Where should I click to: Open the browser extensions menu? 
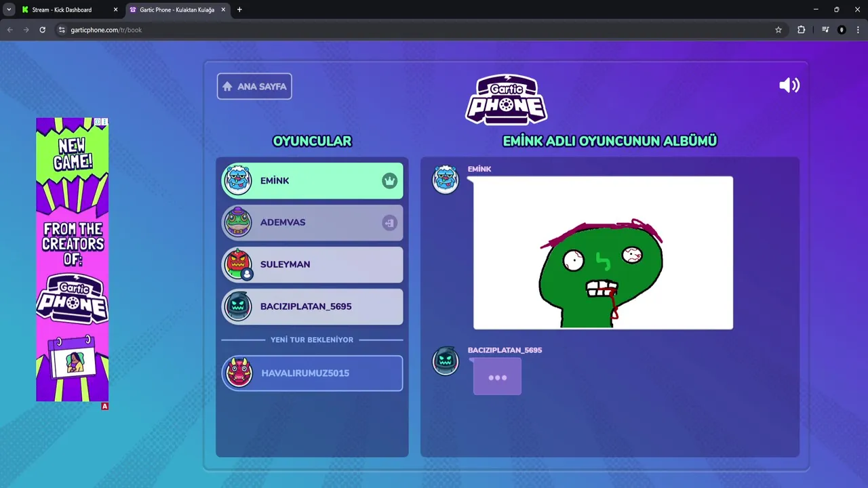pos(801,30)
